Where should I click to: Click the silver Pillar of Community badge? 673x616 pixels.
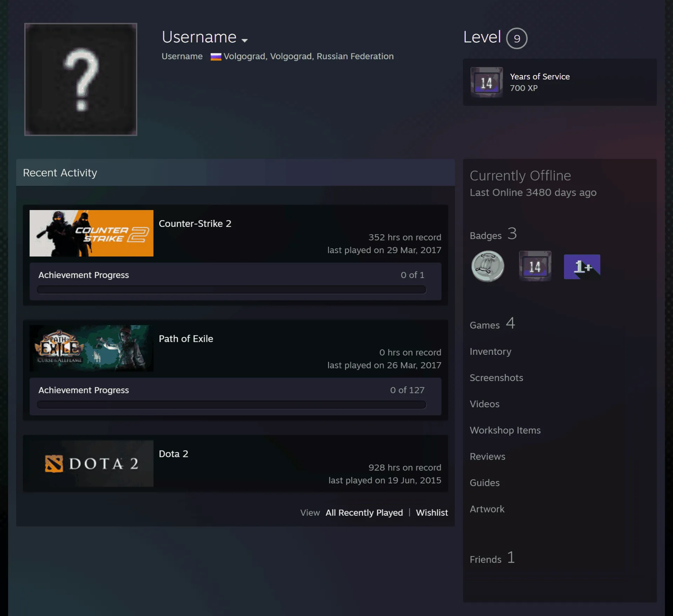tap(488, 266)
